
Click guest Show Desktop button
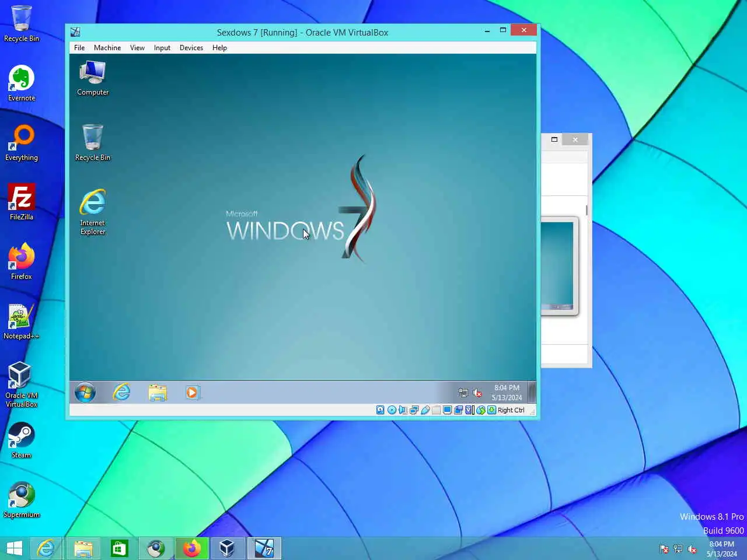(x=532, y=393)
